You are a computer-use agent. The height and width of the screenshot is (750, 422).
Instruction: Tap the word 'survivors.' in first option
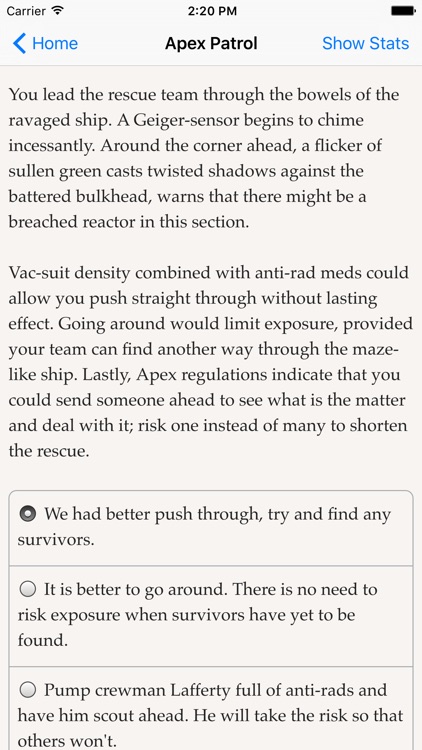click(x=56, y=540)
